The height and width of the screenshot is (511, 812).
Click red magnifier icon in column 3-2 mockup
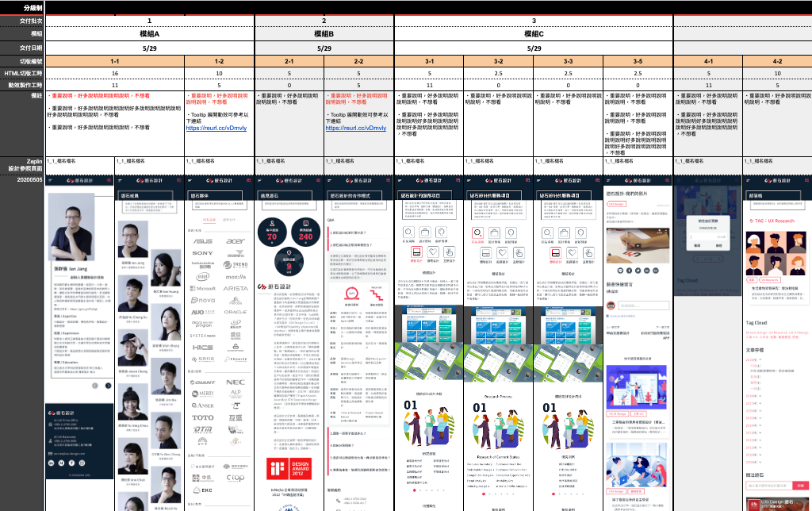(x=477, y=232)
